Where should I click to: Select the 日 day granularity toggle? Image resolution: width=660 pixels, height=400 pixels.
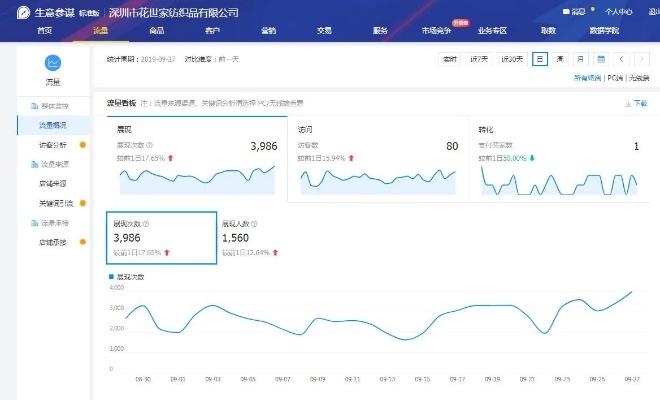point(540,59)
